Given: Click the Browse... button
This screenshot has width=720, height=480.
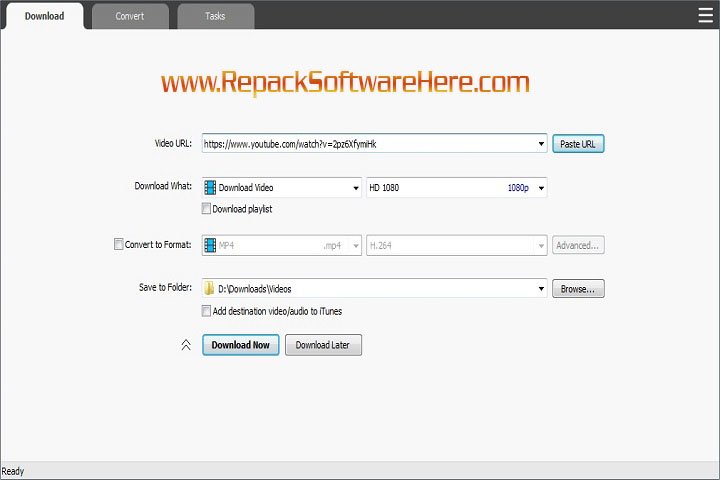Looking at the screenshot, I should 578,289.
